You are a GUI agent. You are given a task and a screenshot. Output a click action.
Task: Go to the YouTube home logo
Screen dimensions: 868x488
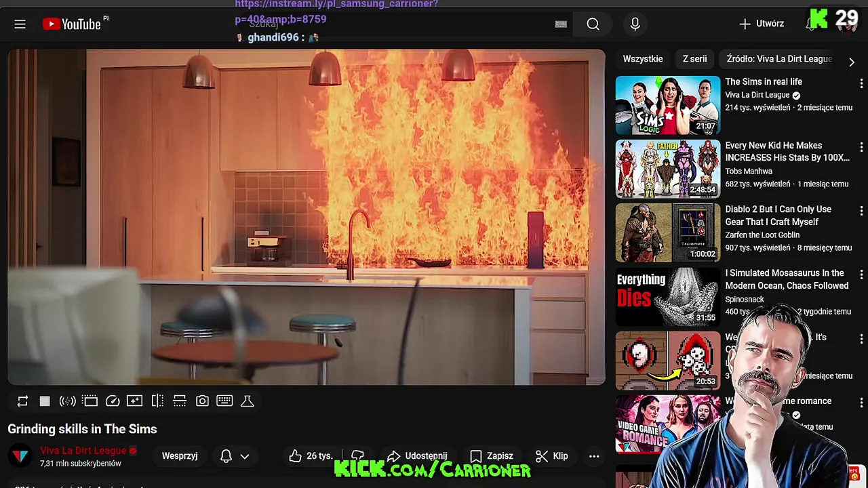[x=71, y=24]
